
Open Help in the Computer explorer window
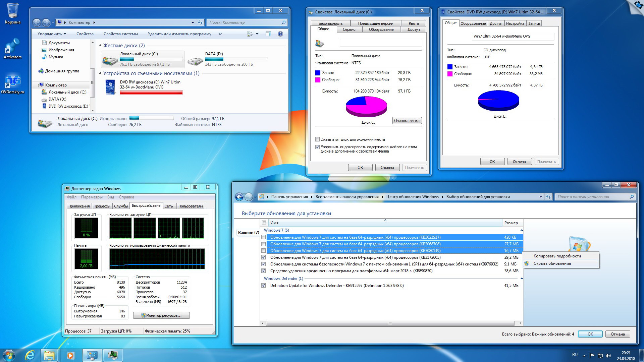pyautogui.click(x=280, y=34)
